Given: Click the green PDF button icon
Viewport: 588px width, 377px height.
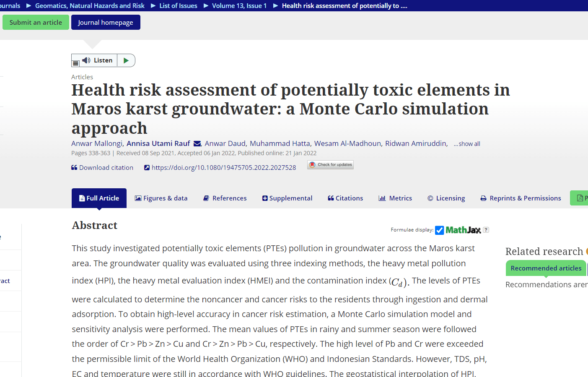Looking at the screenshot, I should click(x=580, y=198).
